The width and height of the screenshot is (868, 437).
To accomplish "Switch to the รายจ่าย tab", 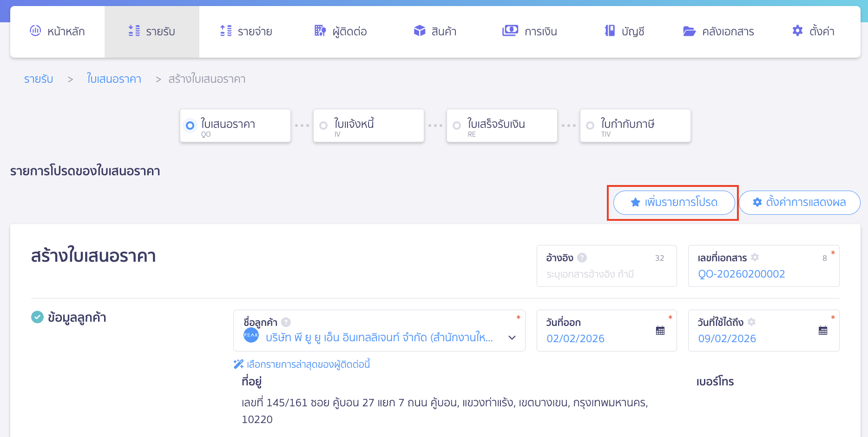I will click(x=246, y=31).
